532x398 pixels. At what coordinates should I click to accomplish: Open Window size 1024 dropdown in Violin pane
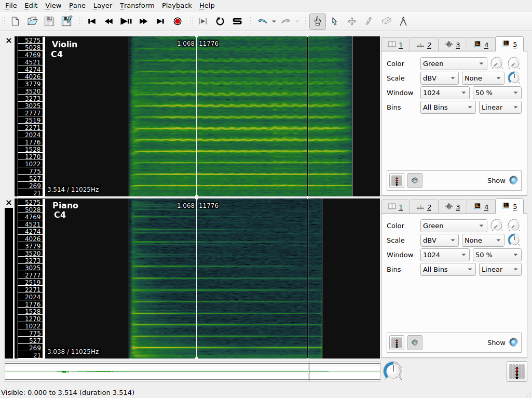pos(444,92)
